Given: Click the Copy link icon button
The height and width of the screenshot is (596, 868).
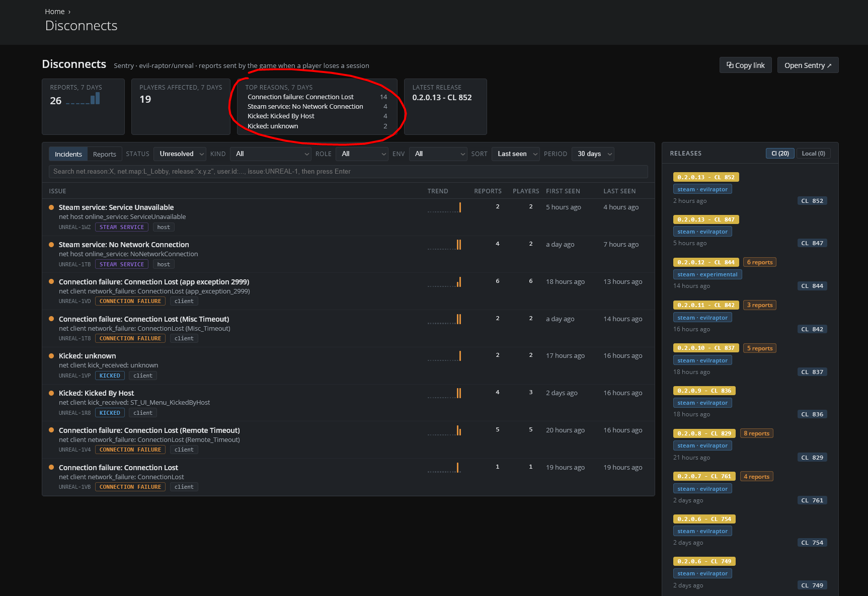Looking at the screenshot, I should click(x=745, y=65).
